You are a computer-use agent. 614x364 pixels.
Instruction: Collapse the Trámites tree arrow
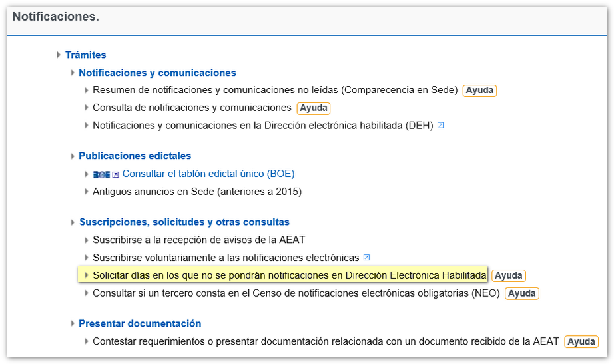coord(59,55)
